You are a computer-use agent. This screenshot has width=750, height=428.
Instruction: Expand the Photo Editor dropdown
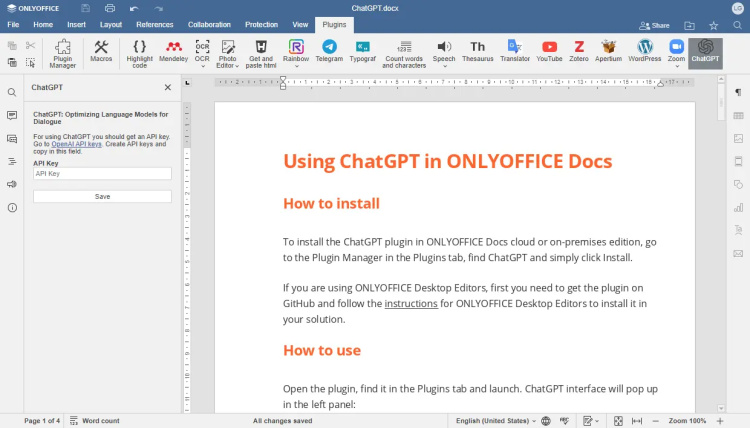tap(228, 66)
